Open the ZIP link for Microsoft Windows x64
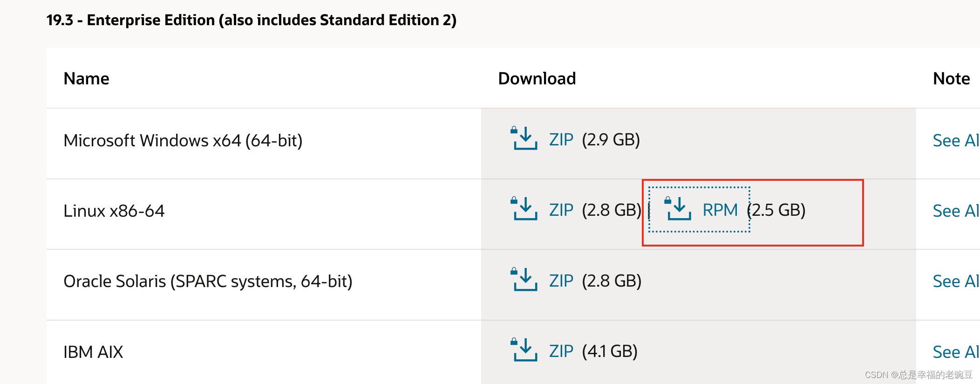The height and width of the screenshot is (384, 980). tap(561, 140)
